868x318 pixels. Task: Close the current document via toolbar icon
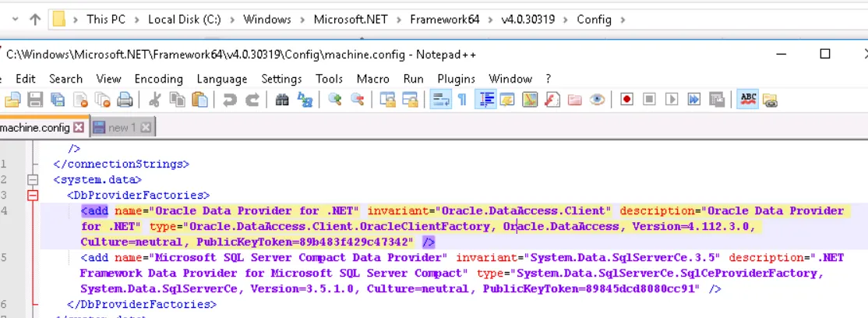pos(81,100)
